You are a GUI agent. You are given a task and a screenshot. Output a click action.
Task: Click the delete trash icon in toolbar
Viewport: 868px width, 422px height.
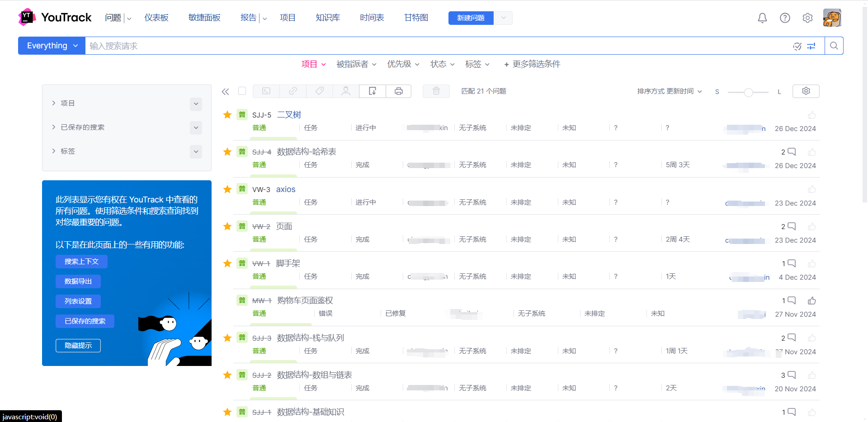(x=436, y=91)
